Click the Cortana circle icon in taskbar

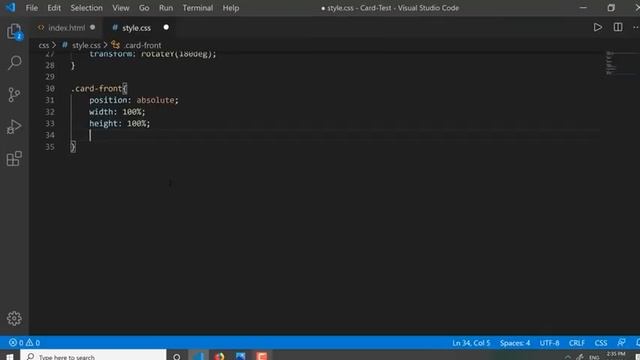point(177,357)
